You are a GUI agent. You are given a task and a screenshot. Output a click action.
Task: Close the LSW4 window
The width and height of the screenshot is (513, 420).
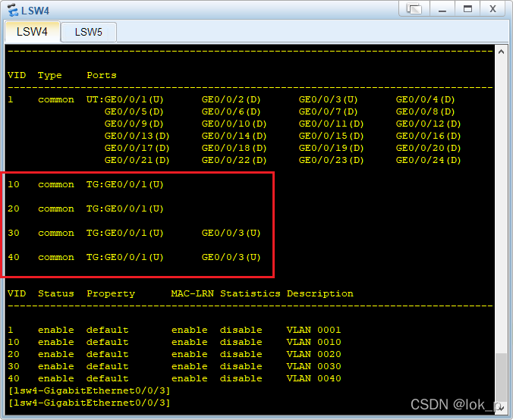493,9
